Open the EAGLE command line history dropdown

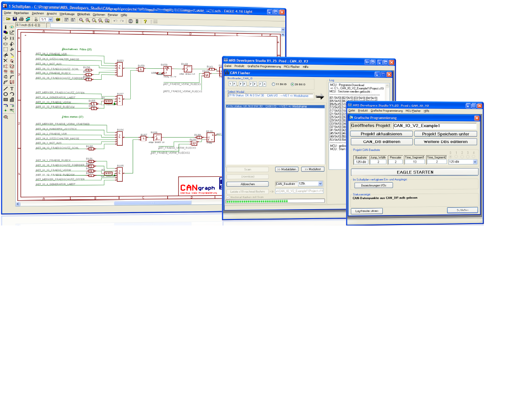(x=283, y=30)
